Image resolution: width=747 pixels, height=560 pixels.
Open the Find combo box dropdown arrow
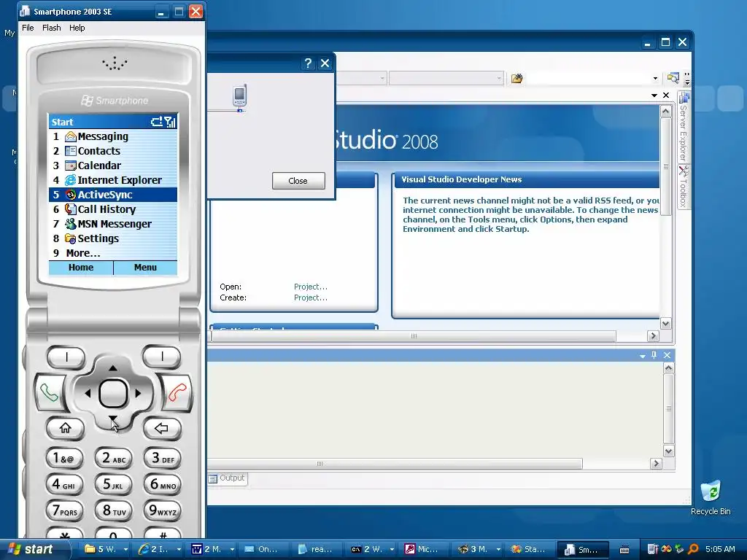pos(655,78)
